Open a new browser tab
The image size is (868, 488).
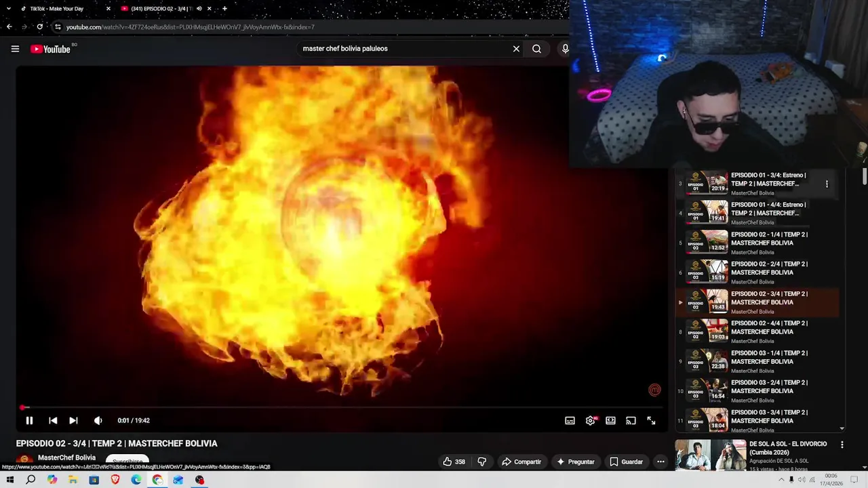click(224, 9)
